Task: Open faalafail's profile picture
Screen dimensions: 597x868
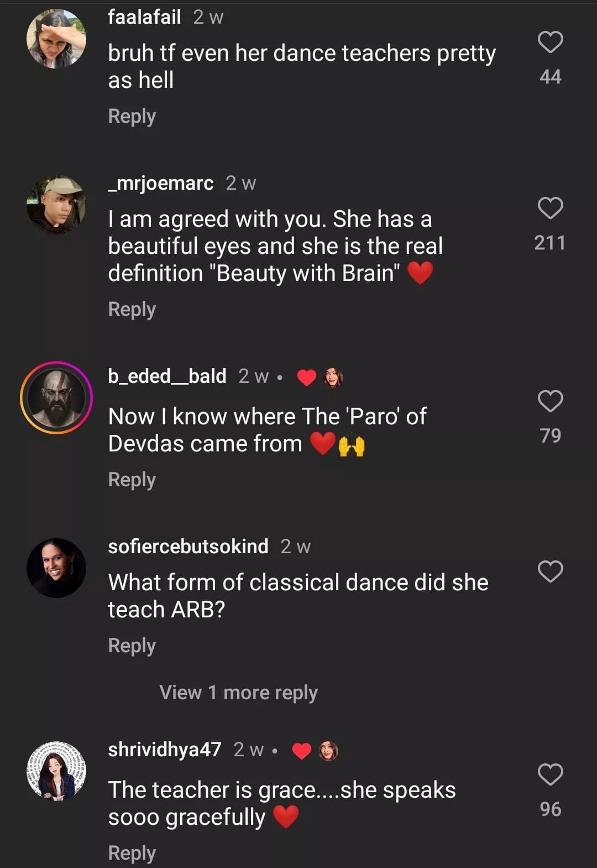Action: [56, 39]
